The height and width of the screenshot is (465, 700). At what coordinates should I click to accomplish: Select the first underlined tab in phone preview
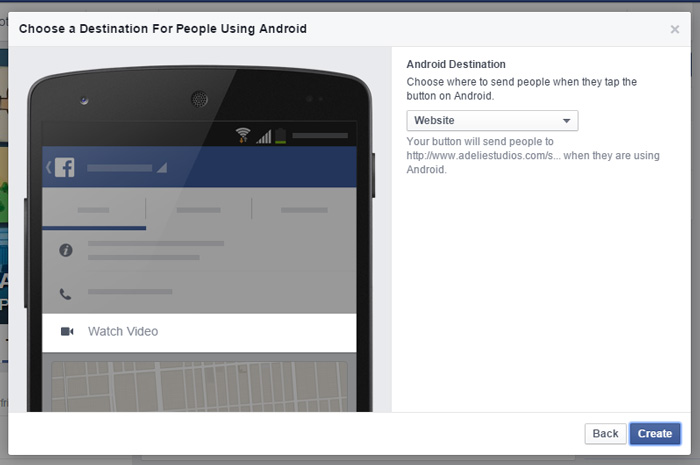tap(94, 211)
